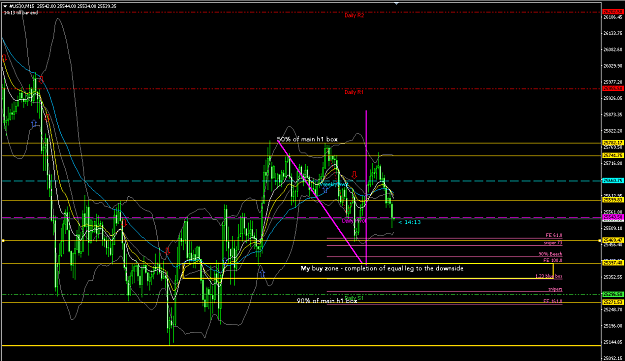Open the chart symbol dropdown triangle at top-left
The image size is (625, 361).
tap(5, 6)
